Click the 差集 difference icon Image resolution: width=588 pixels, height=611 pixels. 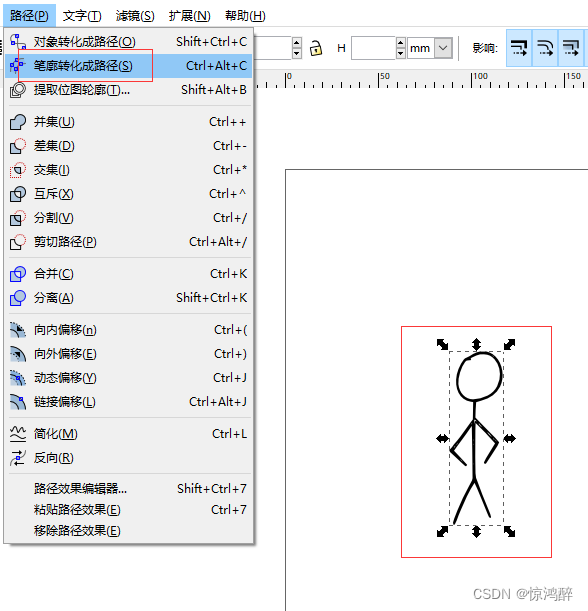[18, 146]
